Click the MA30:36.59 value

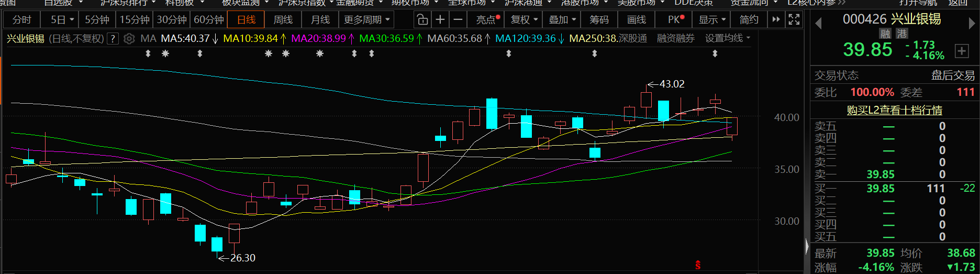click(x=386, y=39)
